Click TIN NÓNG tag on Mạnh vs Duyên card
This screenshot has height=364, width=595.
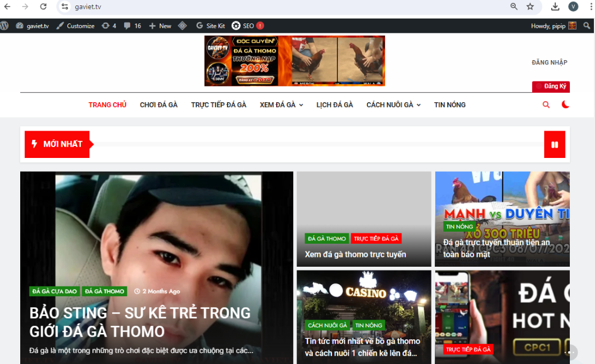click(459, 227)
